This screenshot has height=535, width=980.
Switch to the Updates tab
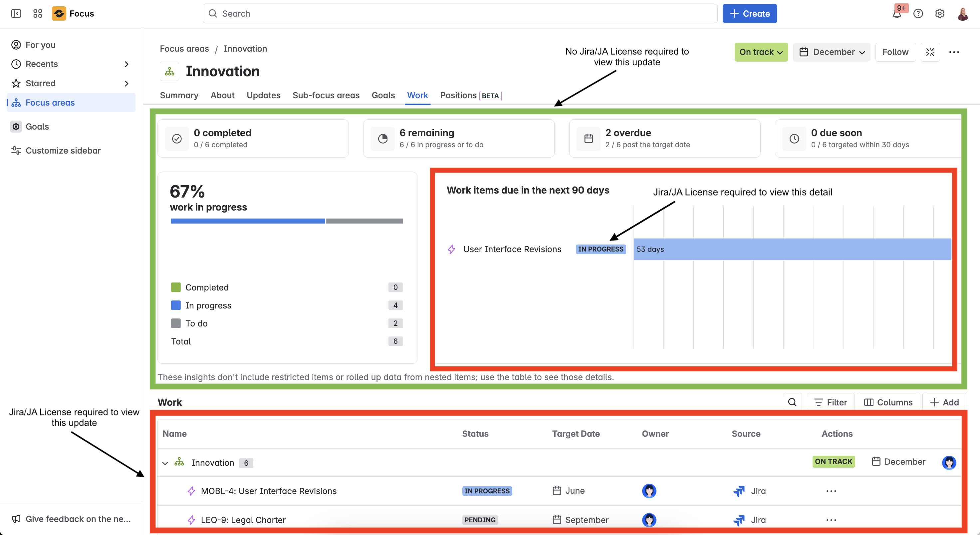click(x=263, y=96)
